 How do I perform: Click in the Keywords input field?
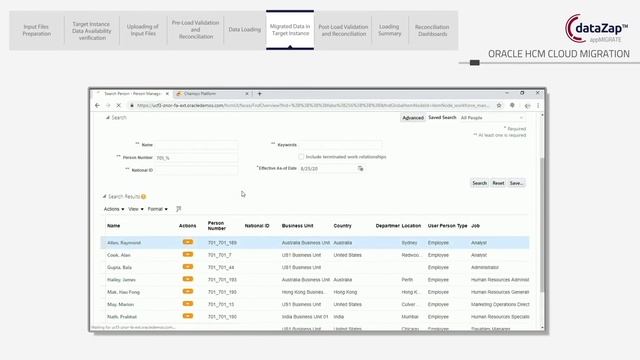pyautogui.click(x=340, y=145)
